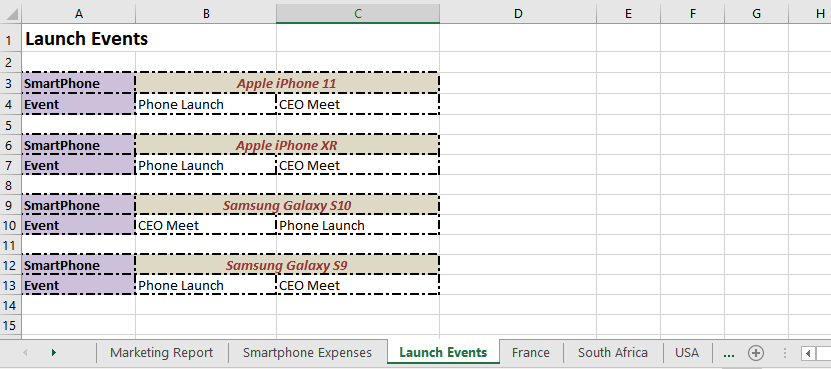Select column G header
The image size is (831, 369).
pos(756,14)
